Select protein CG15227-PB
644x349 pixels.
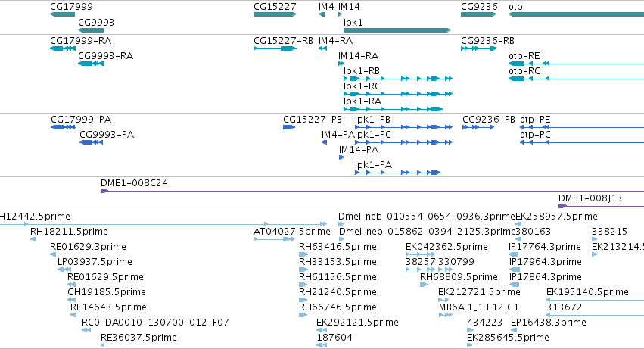point(289,127)
